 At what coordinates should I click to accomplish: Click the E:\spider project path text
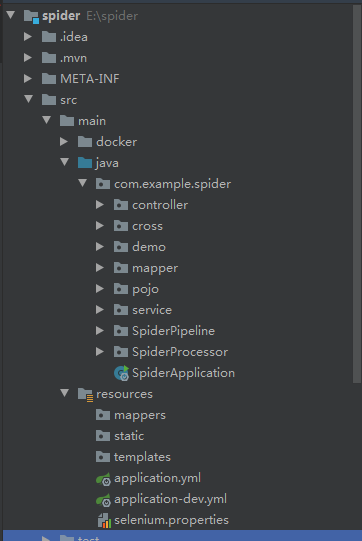point(112,16)
